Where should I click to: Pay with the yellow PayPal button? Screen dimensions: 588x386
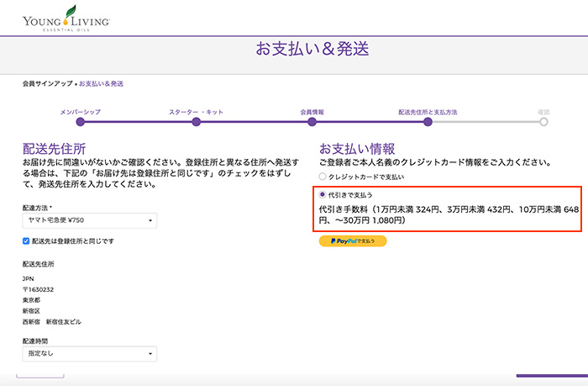coord(353,241)
